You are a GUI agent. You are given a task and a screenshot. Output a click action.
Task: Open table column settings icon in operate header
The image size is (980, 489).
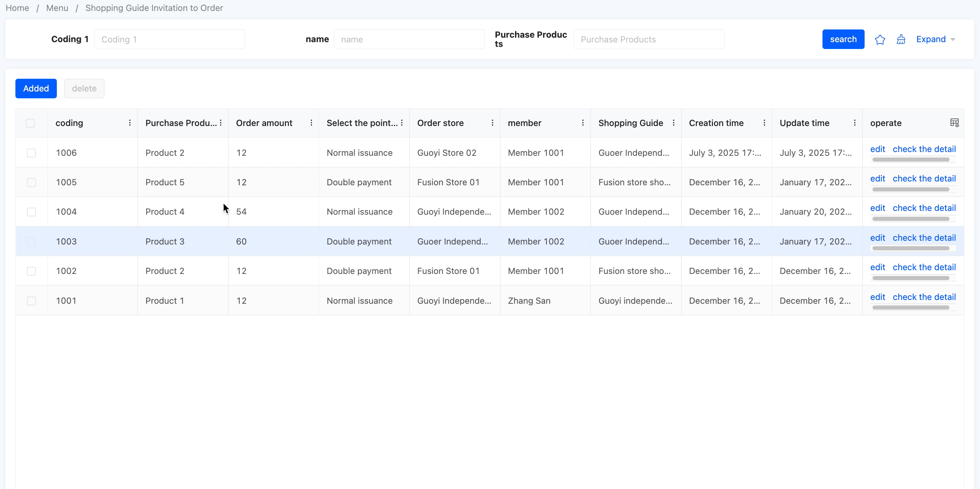pos(954,123)
